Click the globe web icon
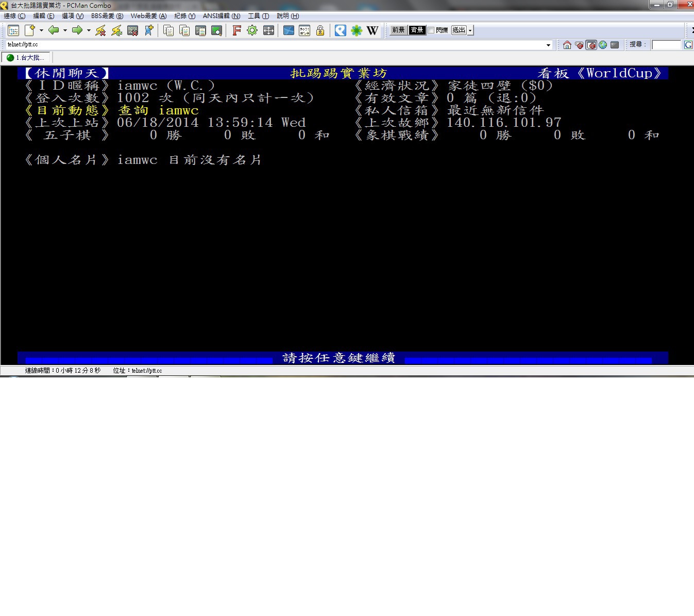This screenshot has height=616, width=694. click(603, 45)
